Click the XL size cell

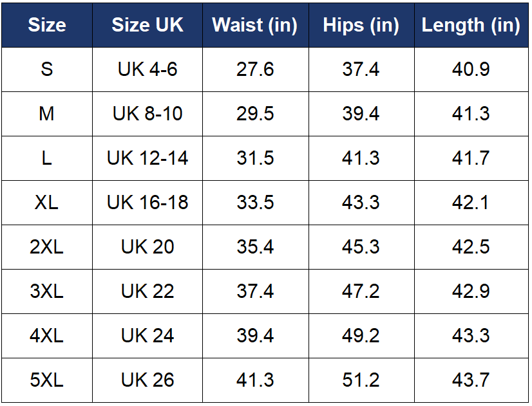pos(47,203)
